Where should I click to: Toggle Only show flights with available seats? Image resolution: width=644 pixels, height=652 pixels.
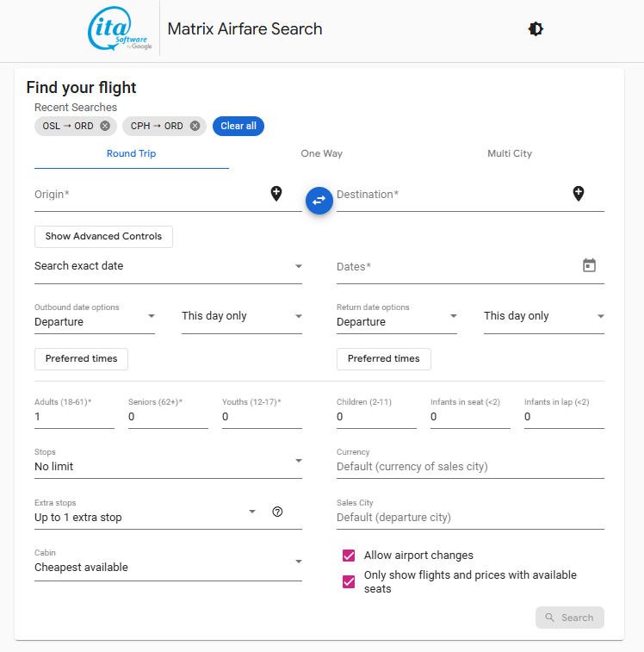[x=349, y=581]
